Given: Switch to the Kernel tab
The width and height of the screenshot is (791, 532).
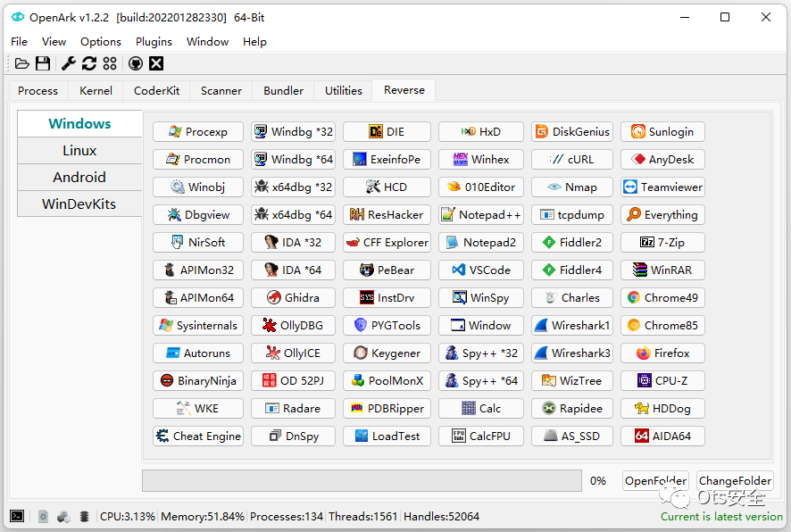Looking at the screenshot, I should click(x=96, y=91).
